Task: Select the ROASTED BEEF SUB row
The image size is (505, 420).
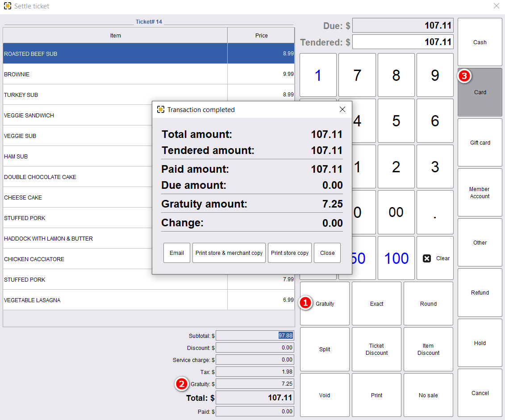Action: 149,54
